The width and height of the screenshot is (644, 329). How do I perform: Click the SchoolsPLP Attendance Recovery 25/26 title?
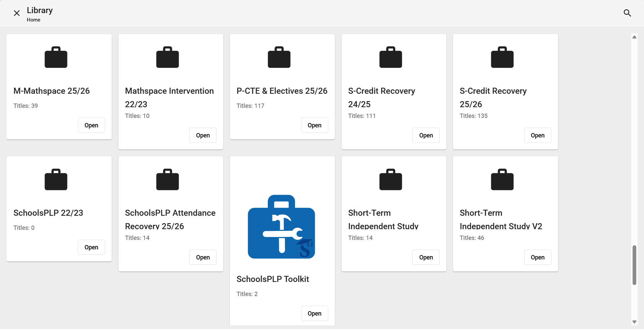(170, 219)
